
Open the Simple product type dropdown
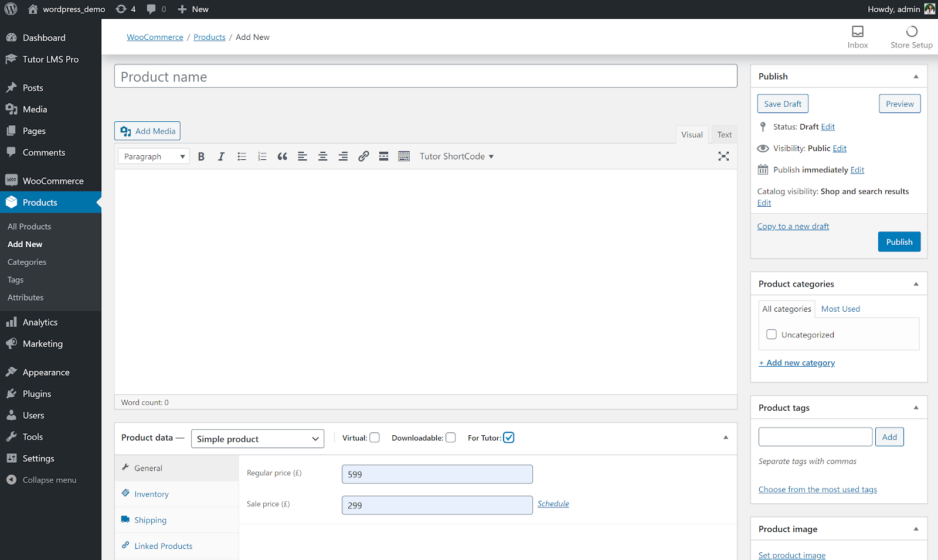[257, 439]
